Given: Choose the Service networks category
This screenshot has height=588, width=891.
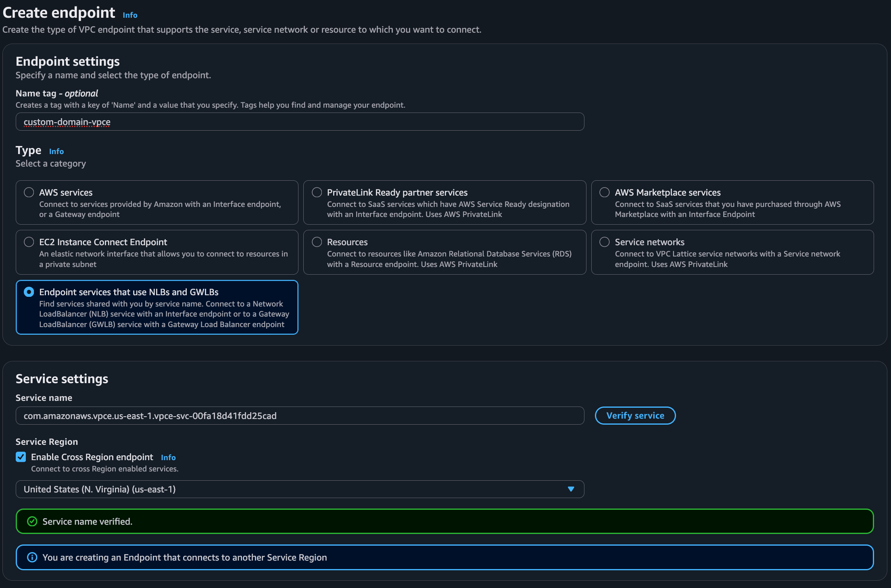Looking at the screenshot, I should 604,242.
